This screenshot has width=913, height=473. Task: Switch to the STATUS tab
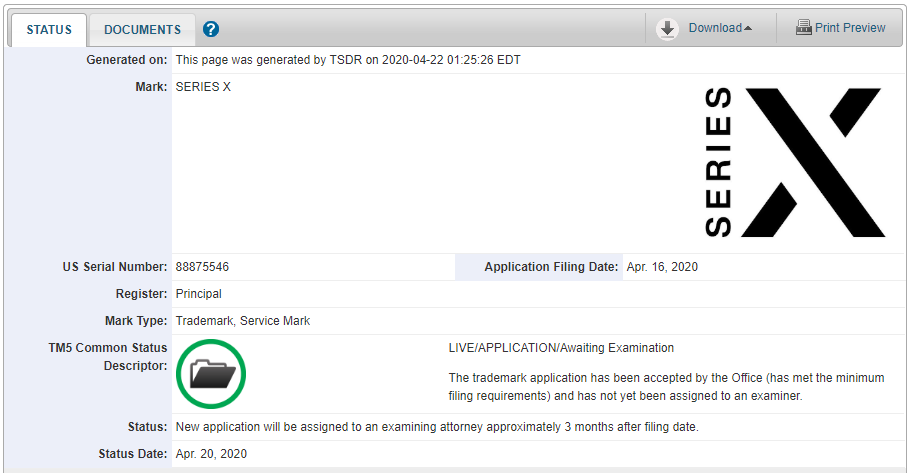pyautogui.click(x=49, y=29)
